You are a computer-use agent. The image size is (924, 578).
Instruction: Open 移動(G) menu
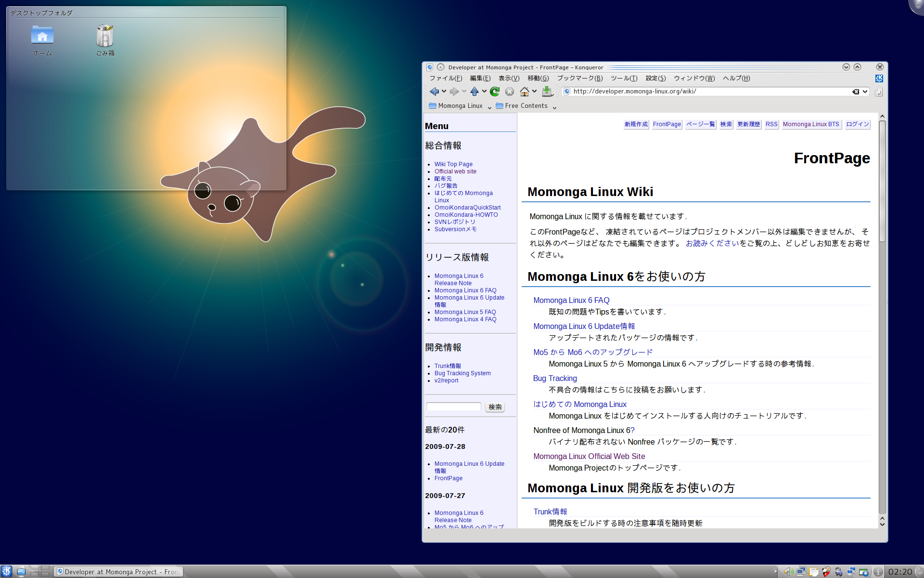[x=538, y=79]
